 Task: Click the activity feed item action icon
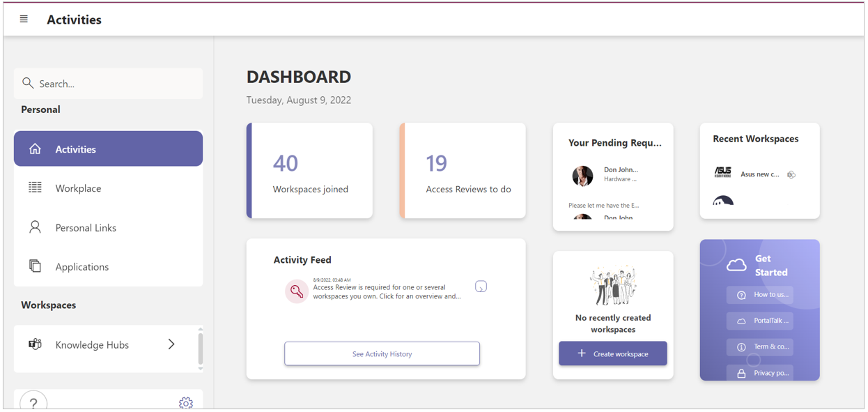pos(481,287)
